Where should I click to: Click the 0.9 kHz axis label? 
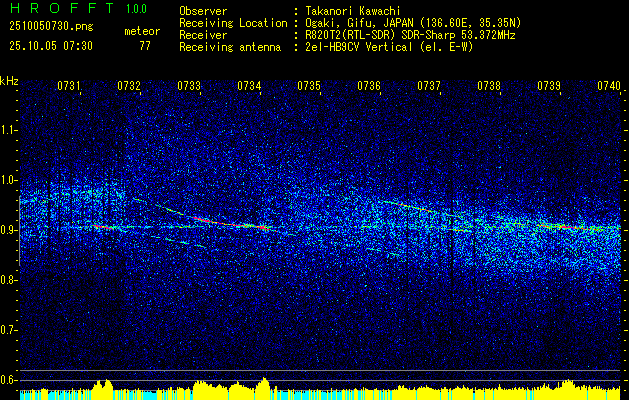point(9,230)
